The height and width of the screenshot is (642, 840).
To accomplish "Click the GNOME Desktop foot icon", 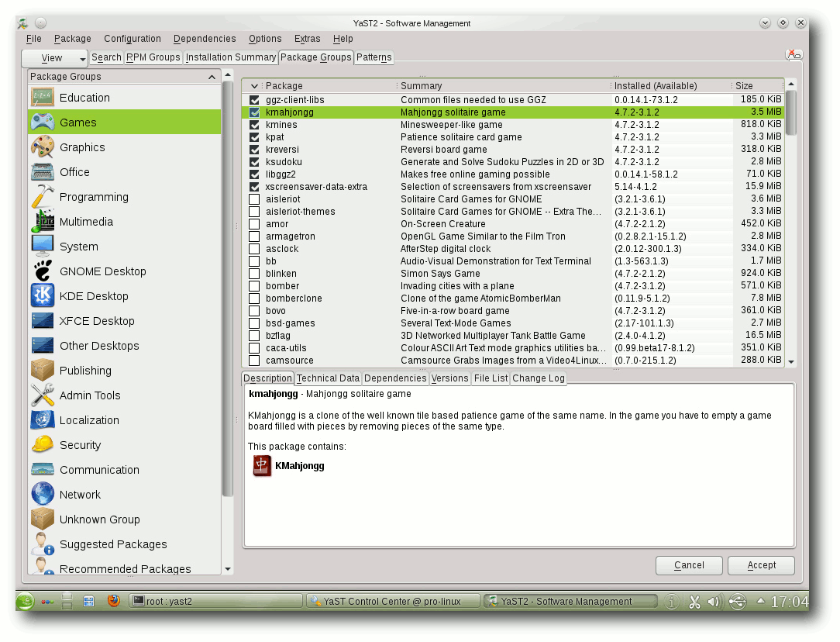I will (x=43, y=271).
